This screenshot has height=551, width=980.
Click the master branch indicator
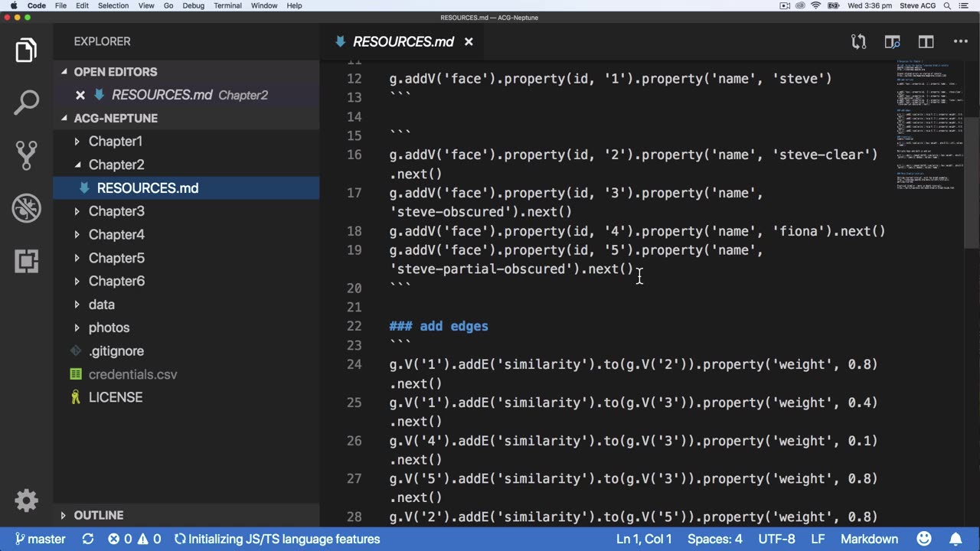point(40,539)
